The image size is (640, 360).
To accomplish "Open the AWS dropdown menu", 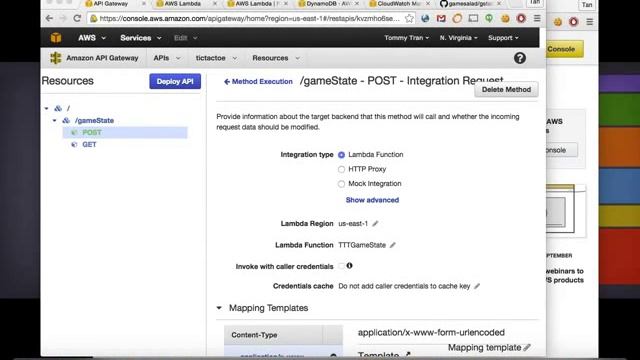I will [x=92, y=38].
